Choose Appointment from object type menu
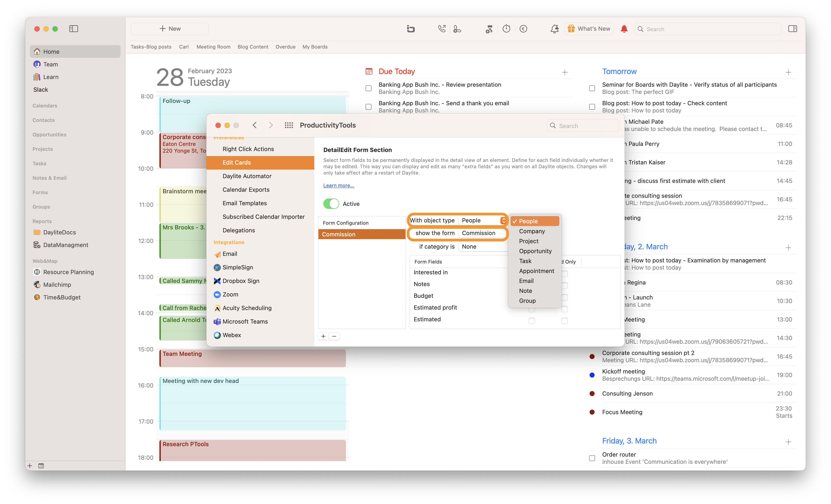Screen dimensions: 831x504 coord(535,271)
